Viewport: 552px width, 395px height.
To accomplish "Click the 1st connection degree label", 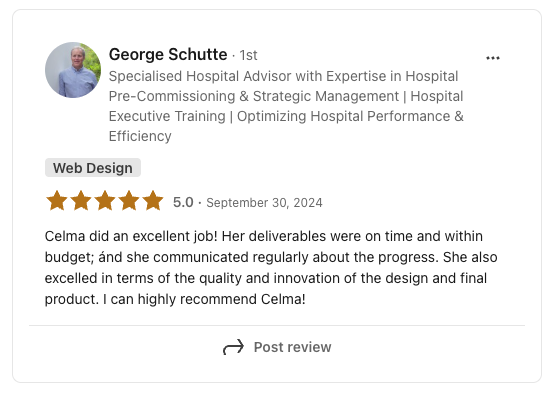I will 248,55.
